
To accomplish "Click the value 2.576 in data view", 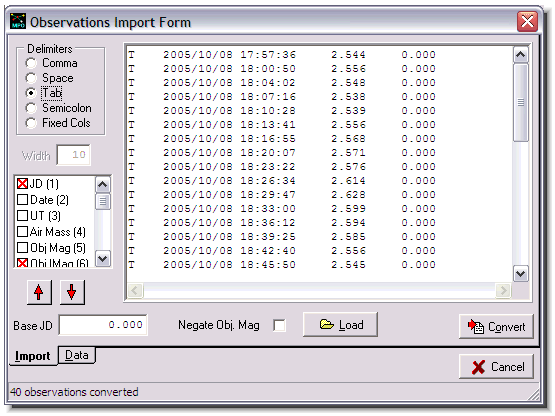I will 348,167.
